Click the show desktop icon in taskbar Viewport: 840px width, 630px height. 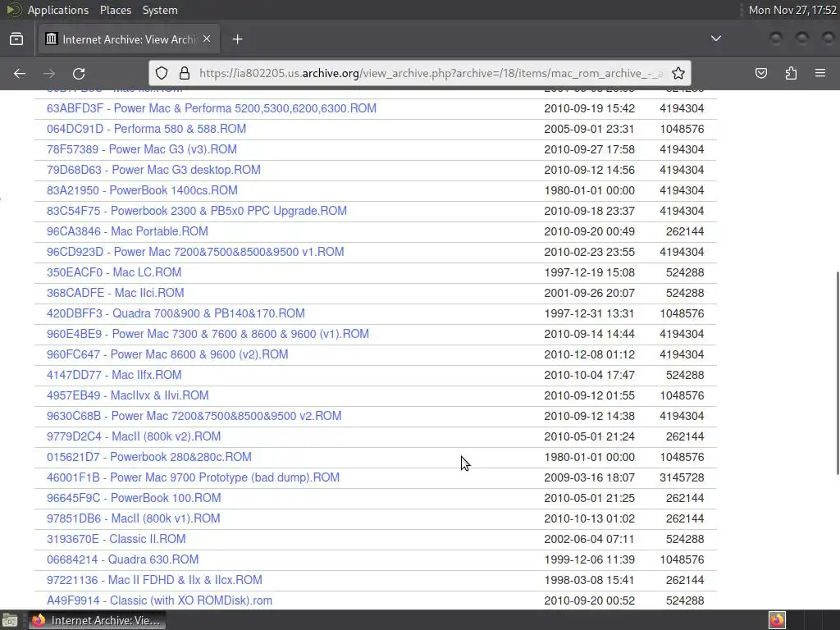(x=10, y=620)
